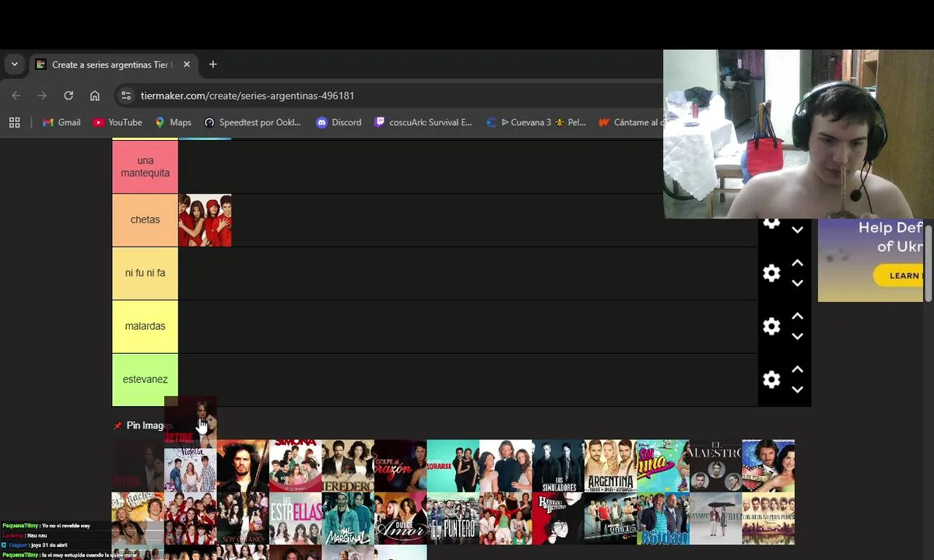The height and width of the screenshot is (560, 934).
Task: Open the Gmail bookmark
Action: [x=61, y=122]
